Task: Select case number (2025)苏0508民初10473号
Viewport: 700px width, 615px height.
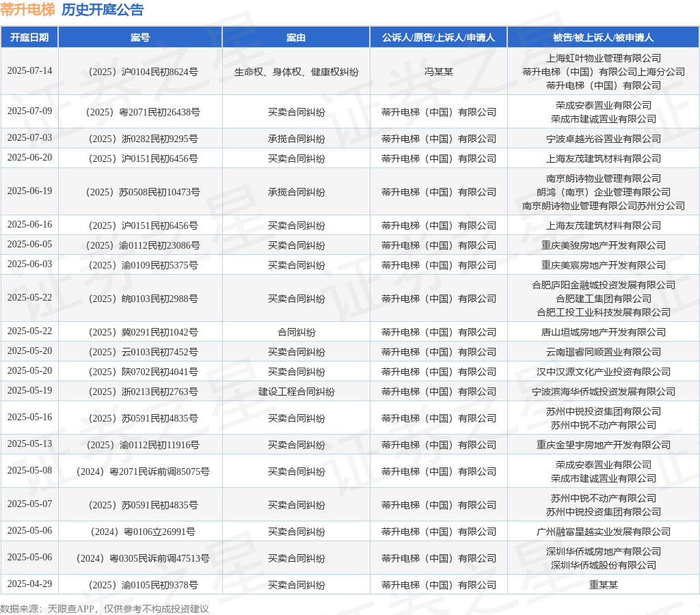Action: coord(143,192)
